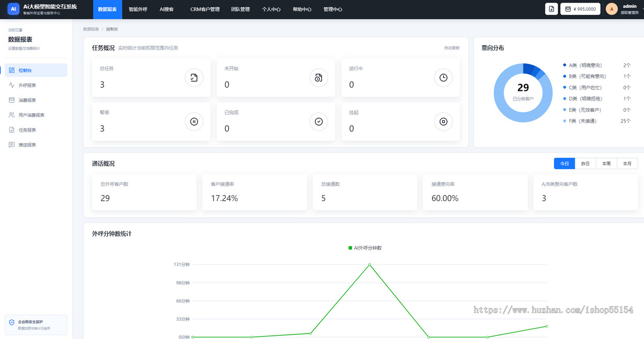644x339 pixels.
Task: Open the CRM客户管理 menu
Action: (205, 9)
